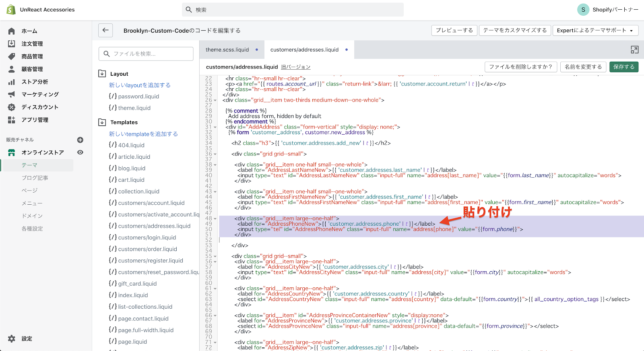Open the ホーム home icon

[x=12, y=31]
